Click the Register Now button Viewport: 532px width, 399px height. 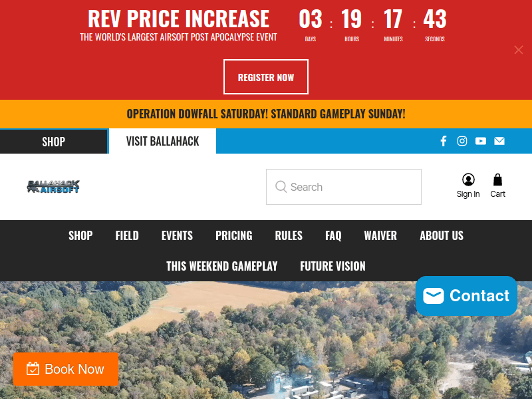tap(265, 77)
